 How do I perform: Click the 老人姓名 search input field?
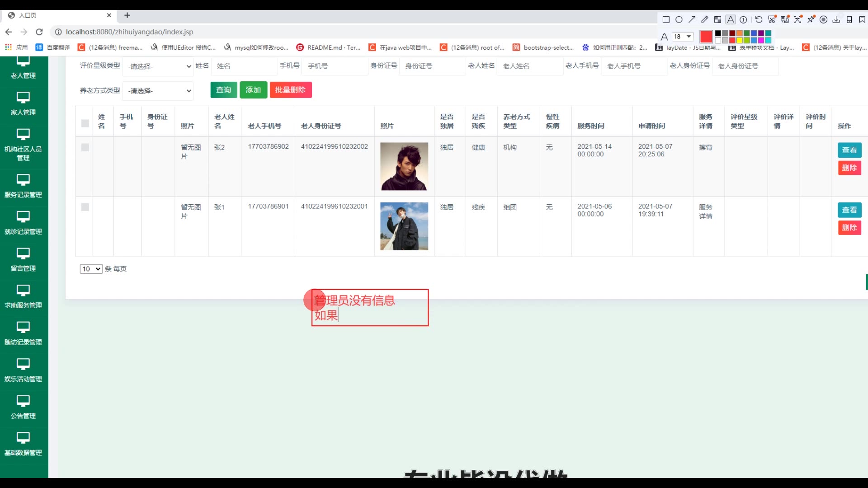pyautogui.click(x=529, y=66)
